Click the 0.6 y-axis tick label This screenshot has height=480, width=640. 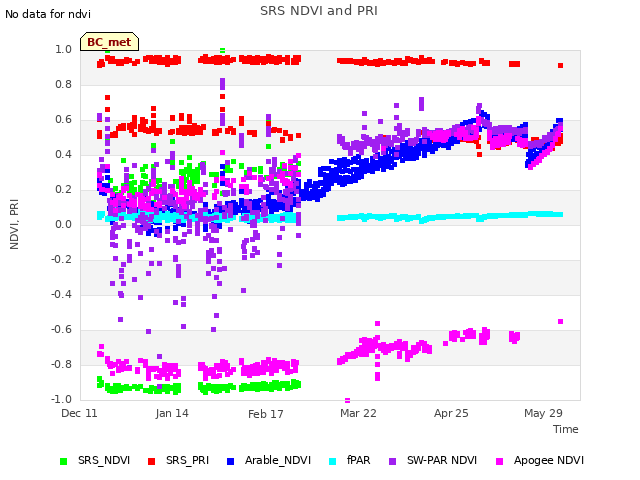[x=63, y=120]
